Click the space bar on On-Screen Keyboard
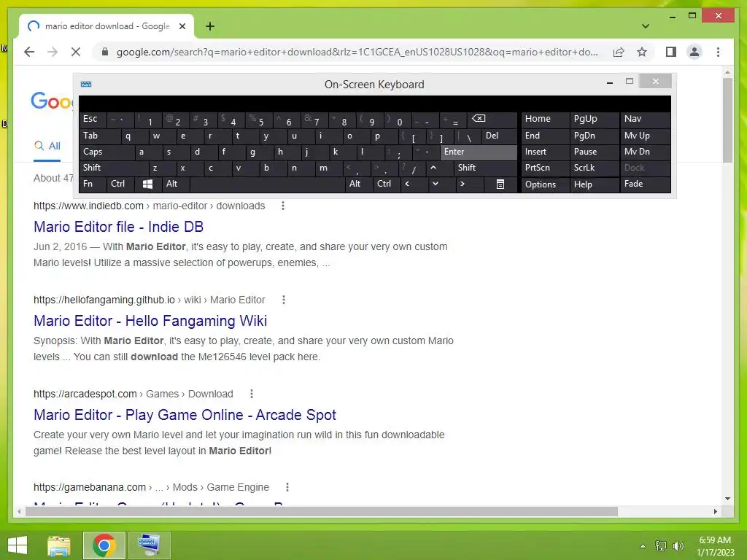Viewport: 747px width, 560px height. coord(267,184)
